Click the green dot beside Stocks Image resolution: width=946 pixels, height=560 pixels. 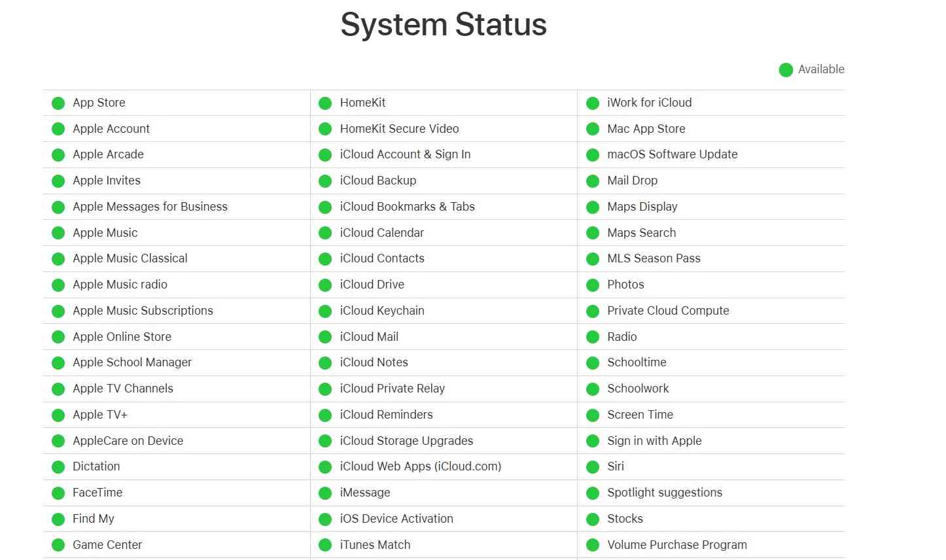tap(593, 519)
